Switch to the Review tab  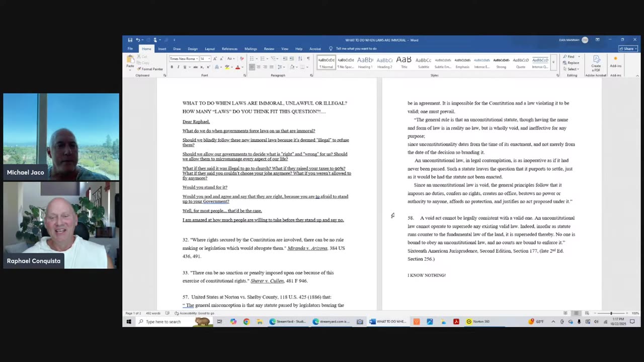click(x=269, y=49)
